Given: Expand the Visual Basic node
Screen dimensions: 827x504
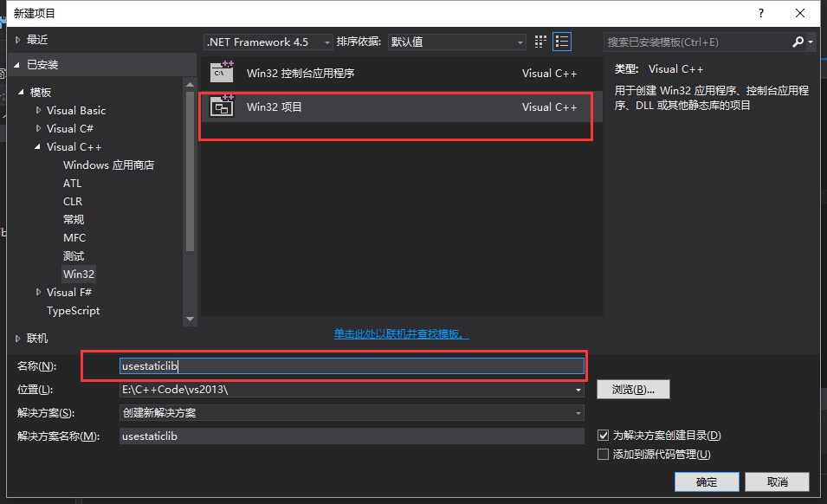Looking at the screenshot, I should pyautogui.click(x=38, y=110).
